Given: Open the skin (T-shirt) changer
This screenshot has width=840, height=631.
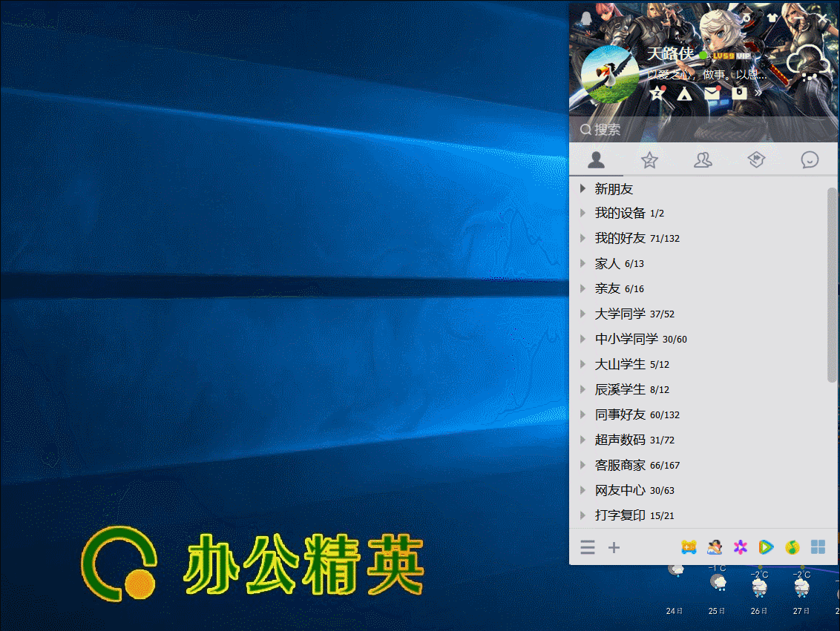Looking at the screenshot, I should click(772, 18).
